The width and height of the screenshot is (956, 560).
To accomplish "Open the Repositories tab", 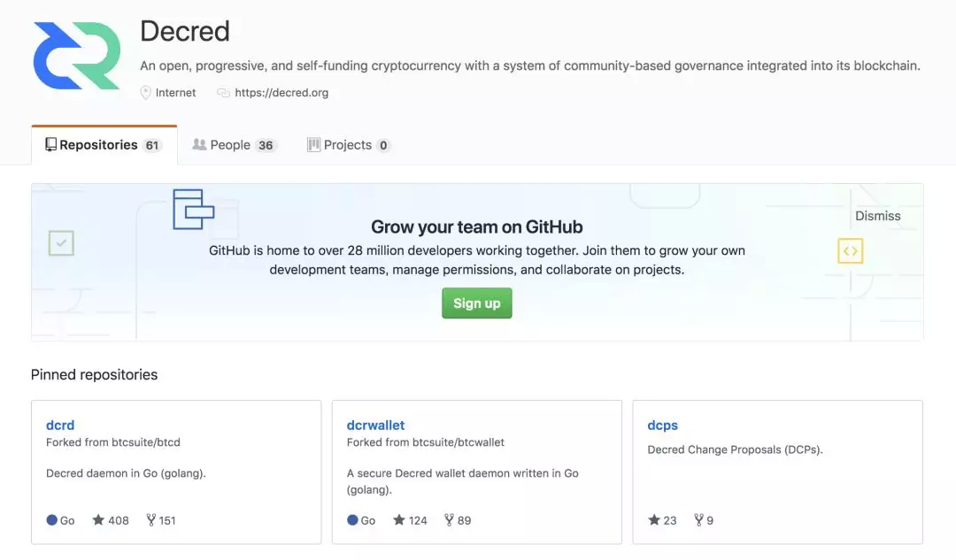I will 104,145.
